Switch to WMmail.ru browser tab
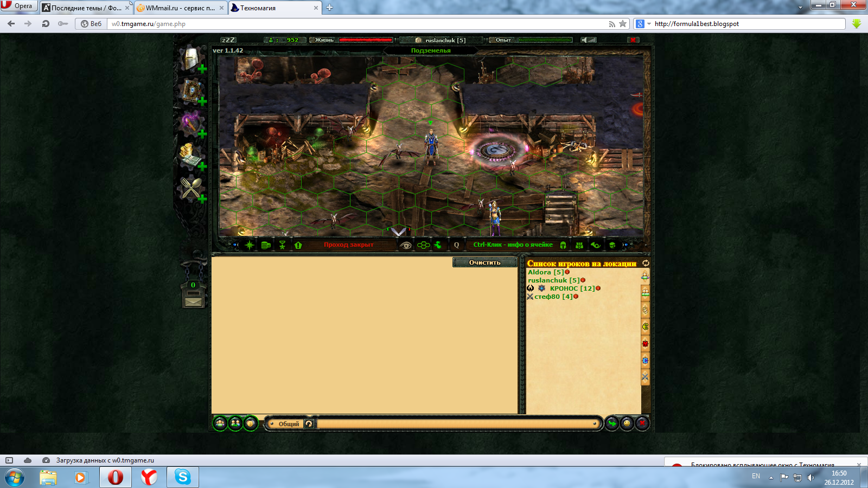 180,8
